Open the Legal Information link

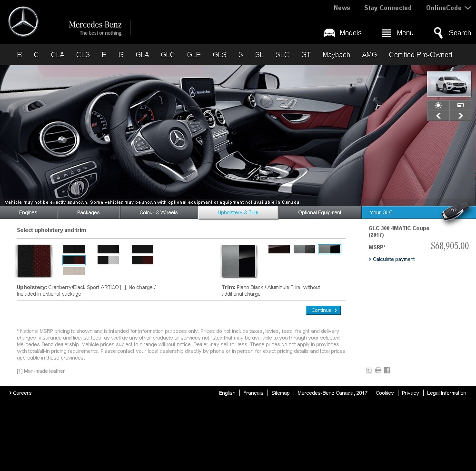tap(446, 393)
